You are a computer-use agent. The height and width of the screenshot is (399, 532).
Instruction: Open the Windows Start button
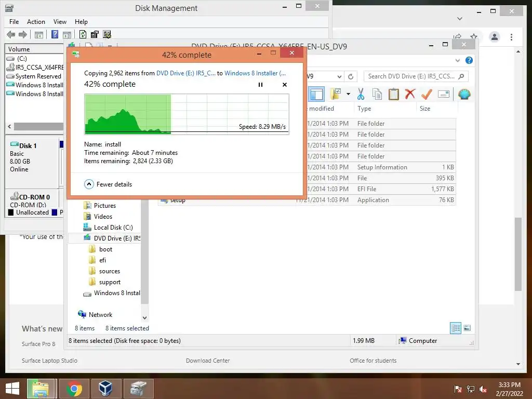(12, 389)
